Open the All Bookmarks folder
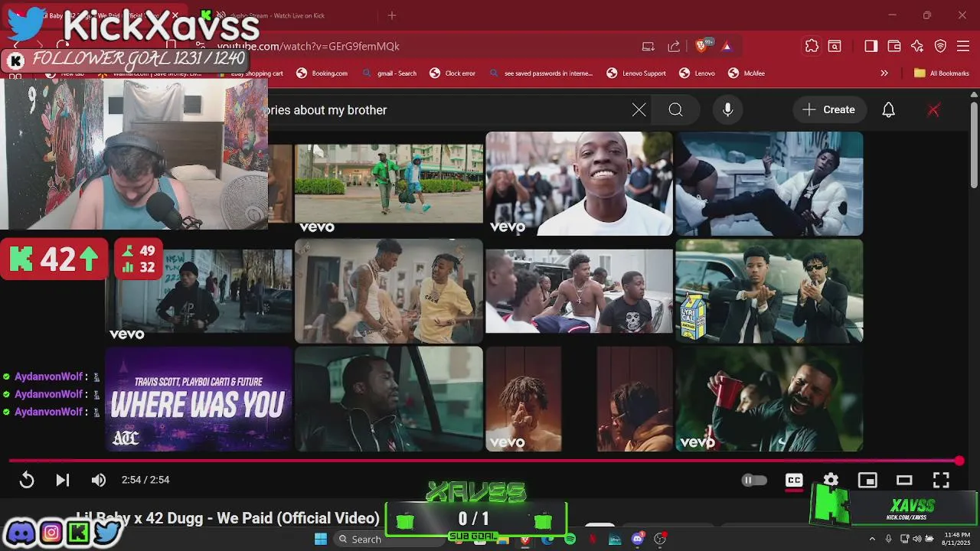The width and height of the screenshot is (980, 551). point(941,73)
